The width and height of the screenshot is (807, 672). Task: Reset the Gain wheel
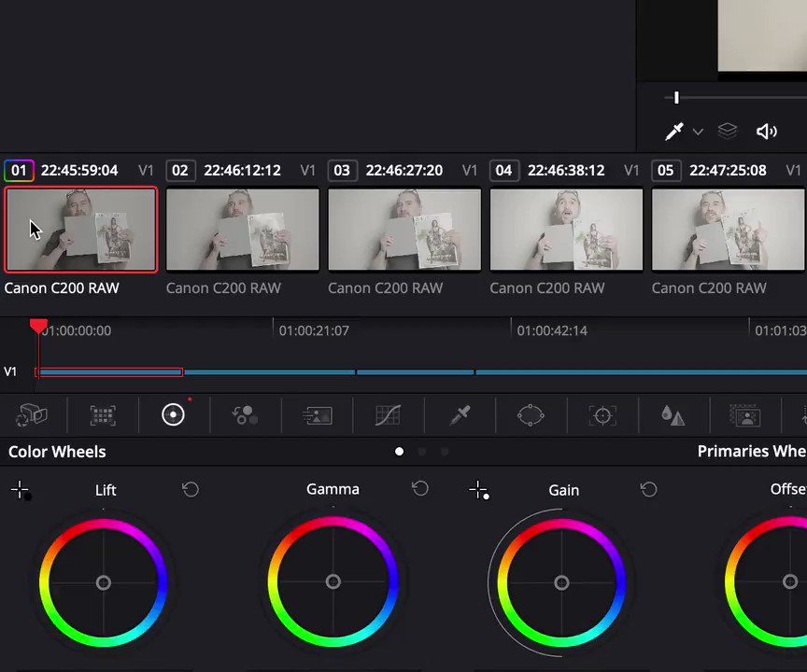pos(648,489)
